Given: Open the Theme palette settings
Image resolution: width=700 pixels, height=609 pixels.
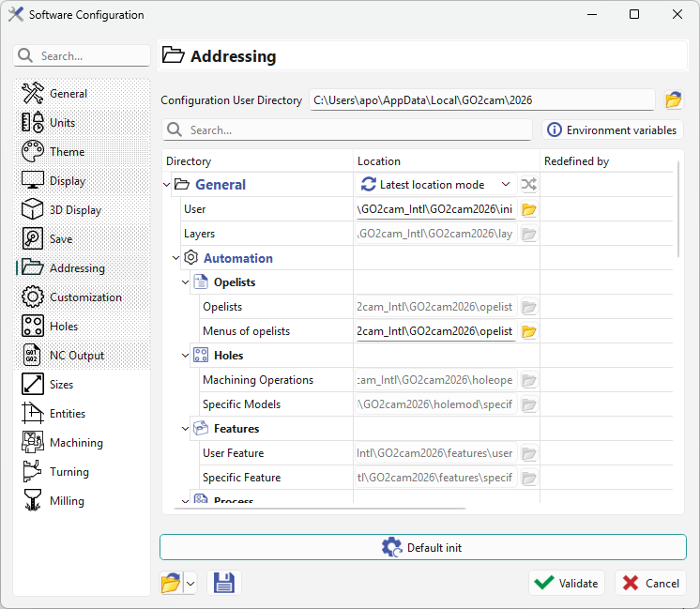Looking at the screenshot, I should [67, 152].
